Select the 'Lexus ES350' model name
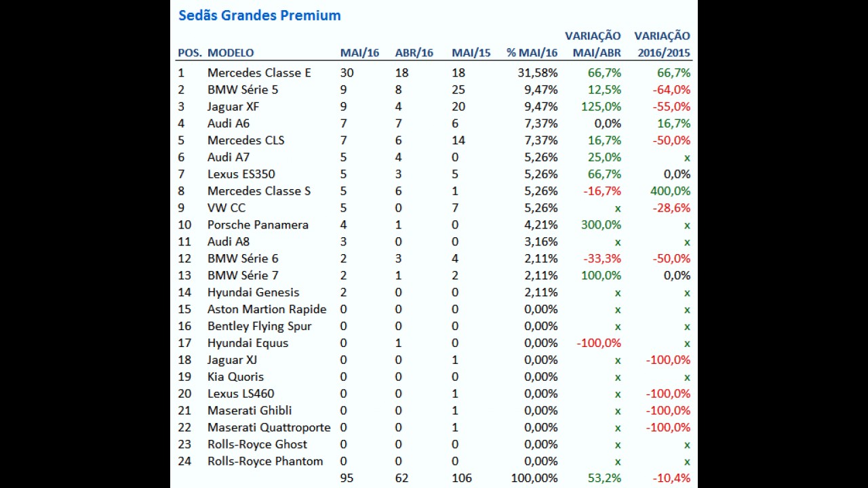The width and height of the screenshot is (868, 488). click(x=241, y=174)
